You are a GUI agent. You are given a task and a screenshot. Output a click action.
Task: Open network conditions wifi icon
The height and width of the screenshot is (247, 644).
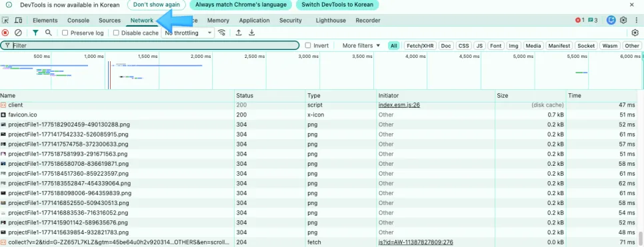click(222, 33)
